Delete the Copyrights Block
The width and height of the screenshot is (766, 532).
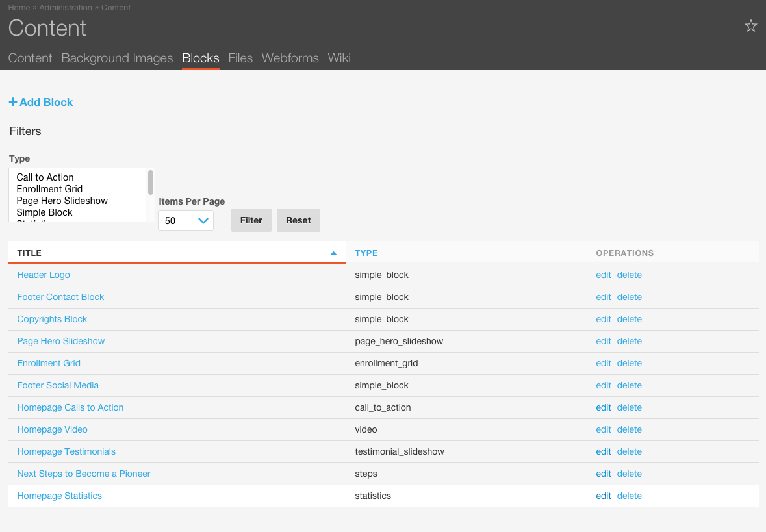point(629,319)
